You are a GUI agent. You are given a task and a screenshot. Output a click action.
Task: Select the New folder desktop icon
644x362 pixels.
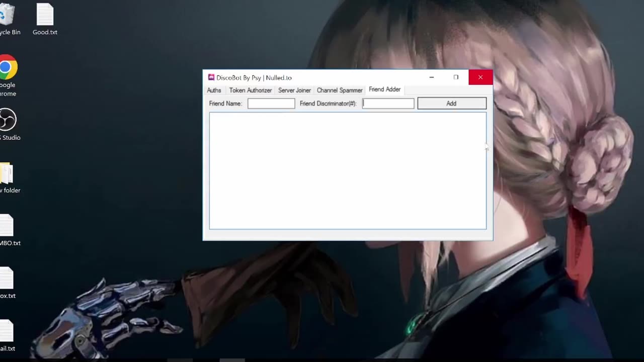coord(9,177)
